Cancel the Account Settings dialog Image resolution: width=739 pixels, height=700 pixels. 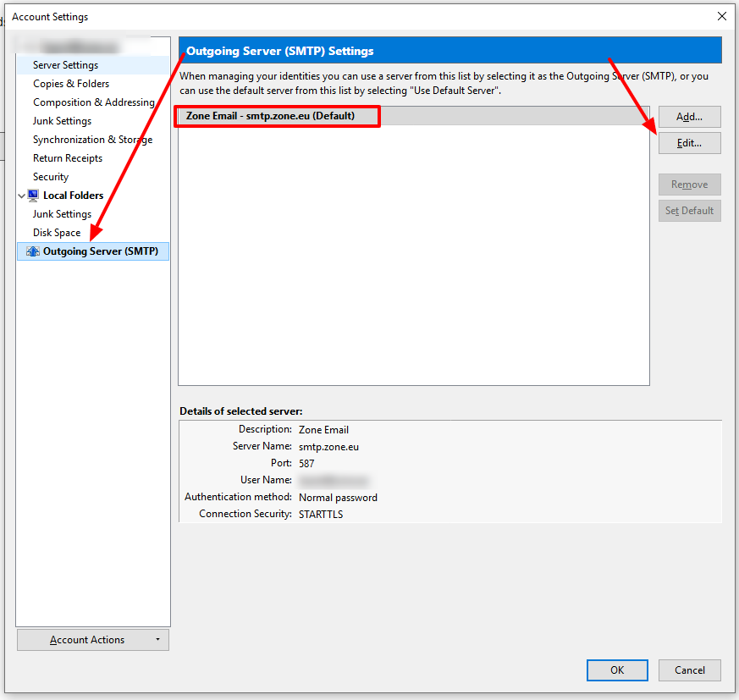[x=689, y=670]
